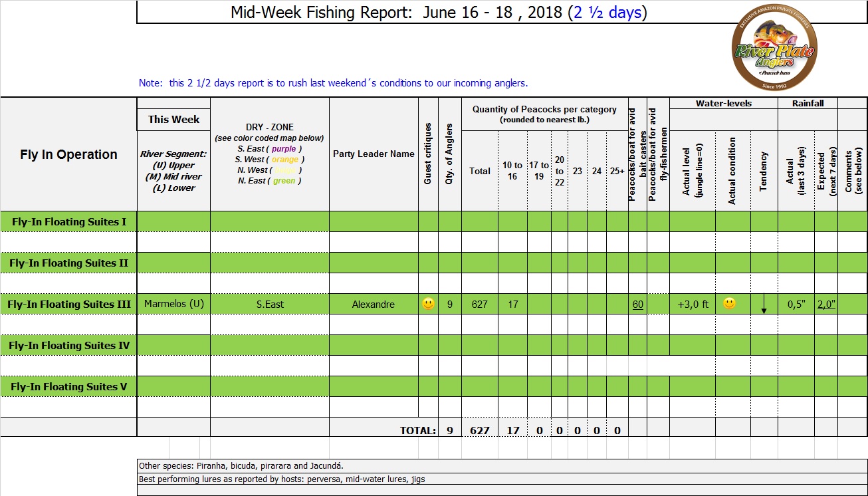This screenshot has height=496, width=868.
Task: Click the Other species notes row
Action: 241,466
